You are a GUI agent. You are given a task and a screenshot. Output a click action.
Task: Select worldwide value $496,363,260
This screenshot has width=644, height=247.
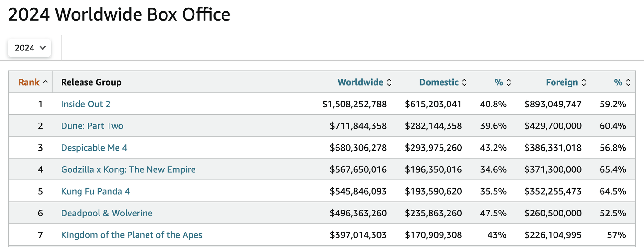(358, 213)
